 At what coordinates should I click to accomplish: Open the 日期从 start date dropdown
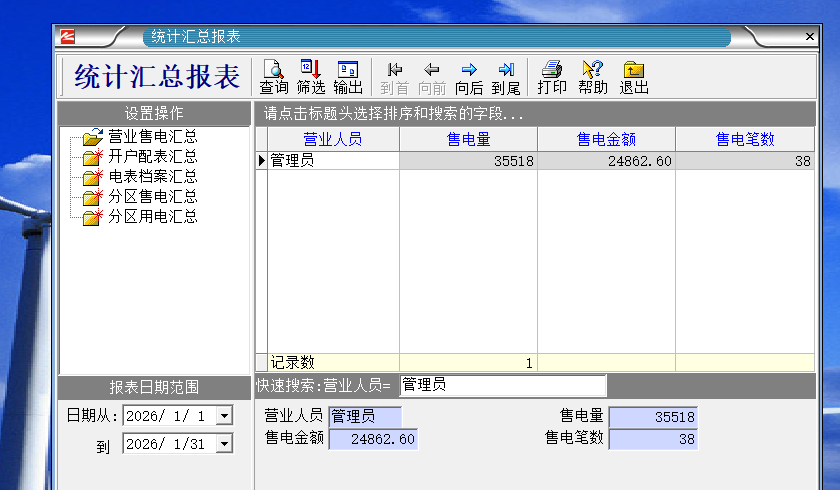[x=223, y=416]
